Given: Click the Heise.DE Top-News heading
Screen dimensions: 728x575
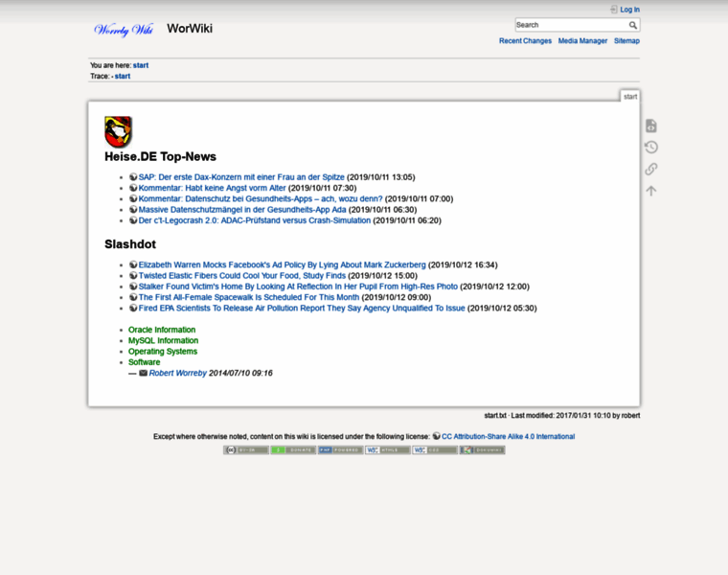Looking at the screenshot, I should [x=160, y=156].
